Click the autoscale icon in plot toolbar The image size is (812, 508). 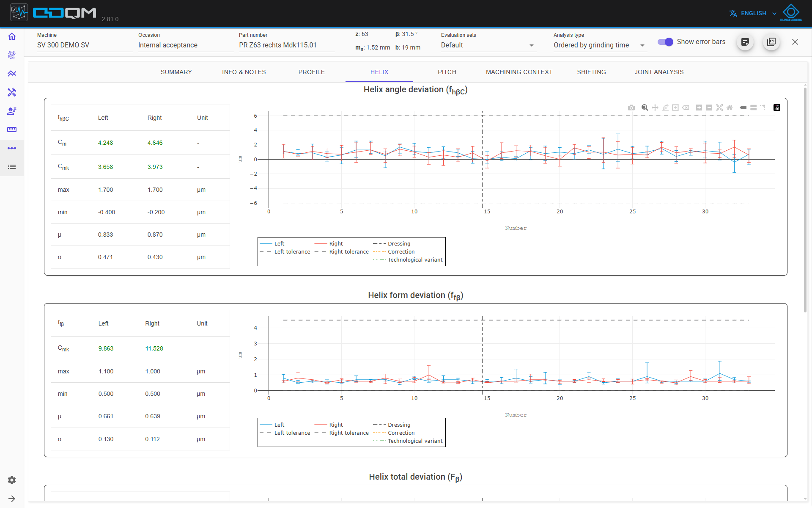pos(719,108)
